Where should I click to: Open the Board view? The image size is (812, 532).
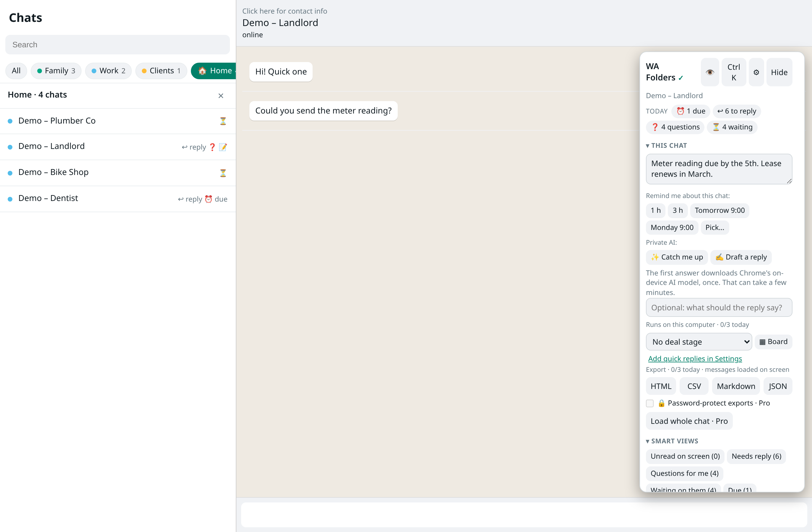(773, 342)
